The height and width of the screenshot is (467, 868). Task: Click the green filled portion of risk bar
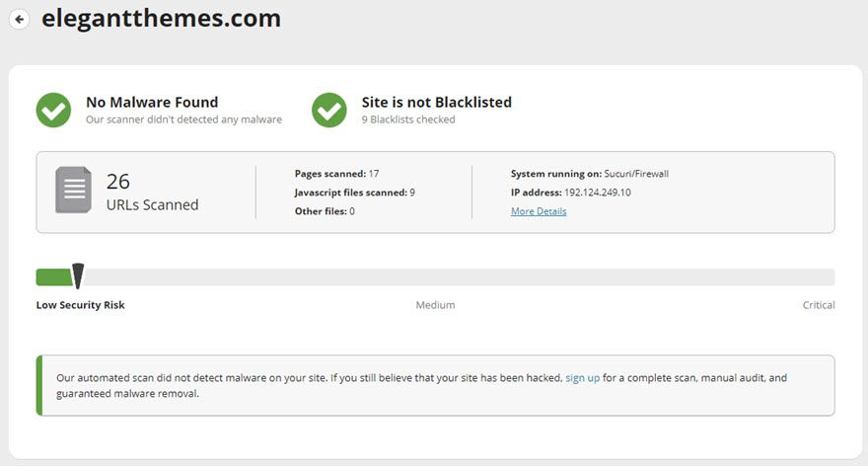53,277
